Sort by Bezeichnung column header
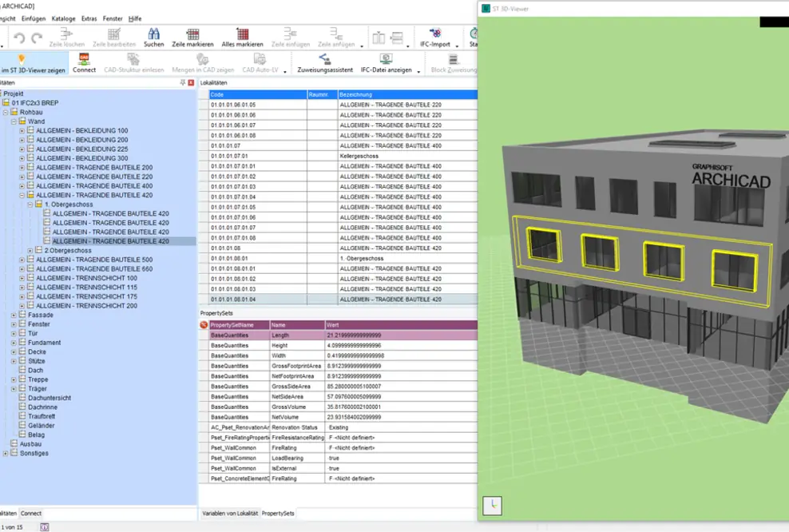Image resolution: width=789 pixels, height=532 pixels. (407, 94)
